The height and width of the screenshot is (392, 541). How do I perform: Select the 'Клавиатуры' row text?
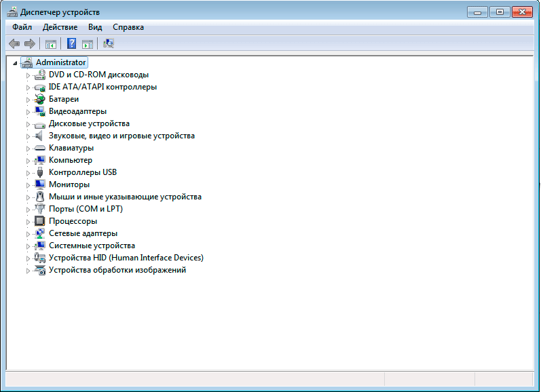tap(71, 148)
